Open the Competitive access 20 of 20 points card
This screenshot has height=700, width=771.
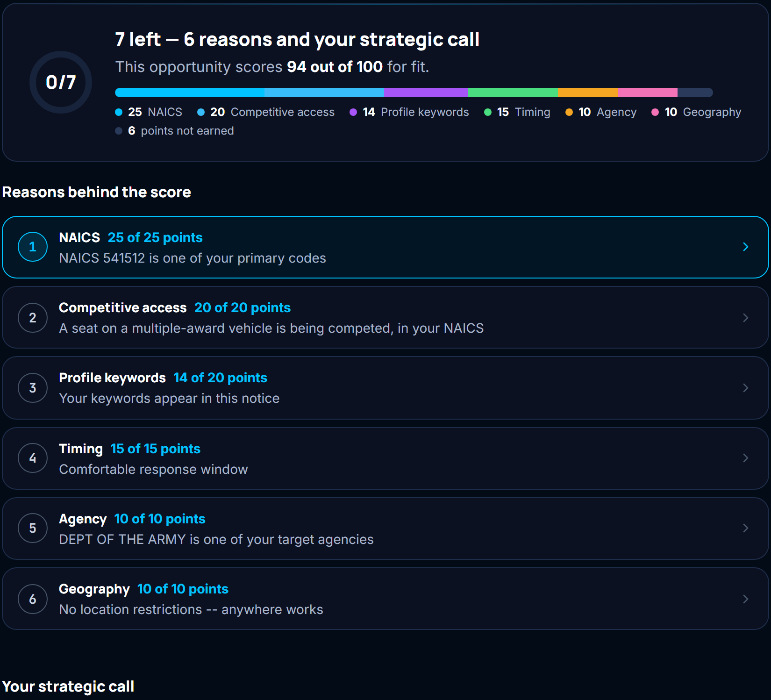[385, 317]
